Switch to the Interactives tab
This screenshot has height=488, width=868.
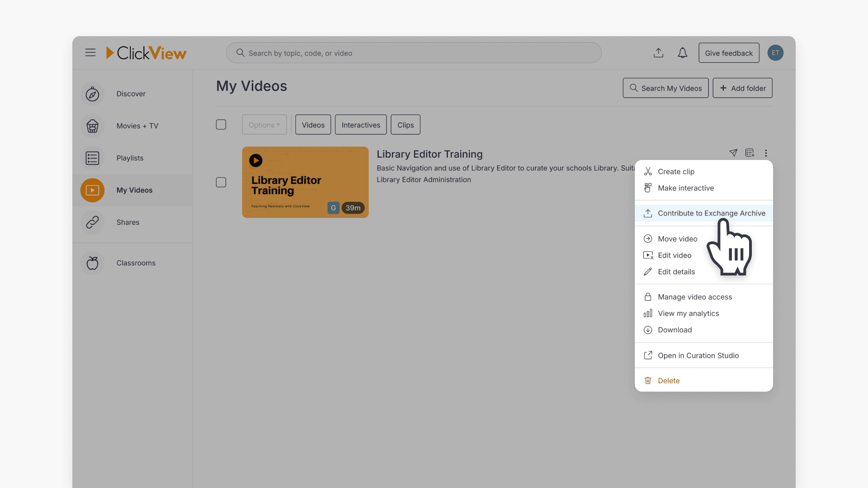(360, 125)
